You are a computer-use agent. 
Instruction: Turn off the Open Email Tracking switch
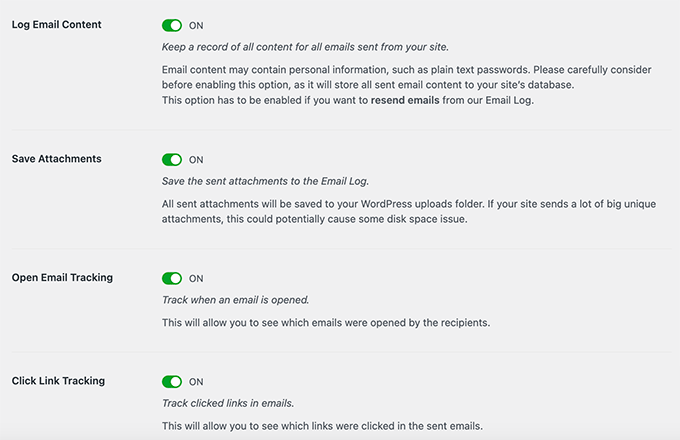click(172, 278)
